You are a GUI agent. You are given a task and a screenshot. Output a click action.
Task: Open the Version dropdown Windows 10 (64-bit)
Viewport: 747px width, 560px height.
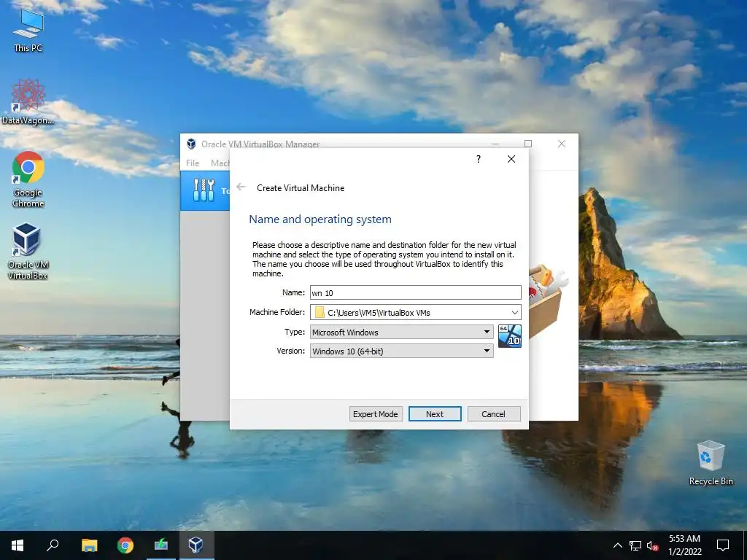(x=402, y=351)
